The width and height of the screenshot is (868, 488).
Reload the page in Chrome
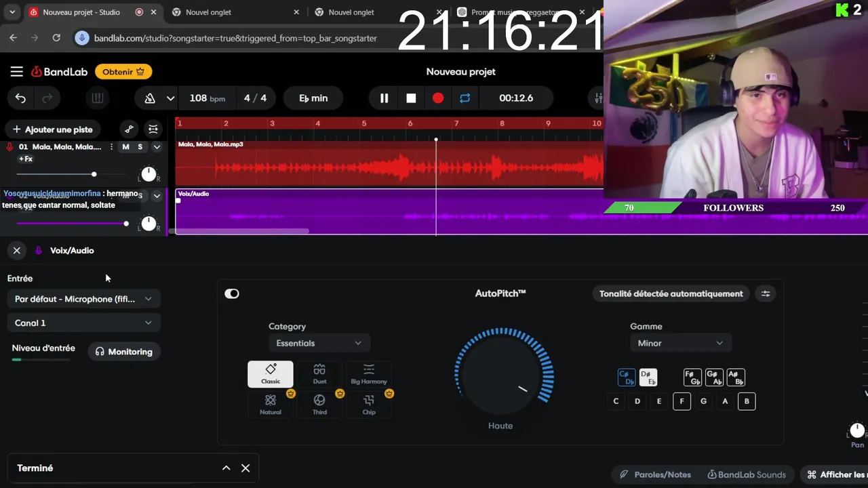(56, 38)
